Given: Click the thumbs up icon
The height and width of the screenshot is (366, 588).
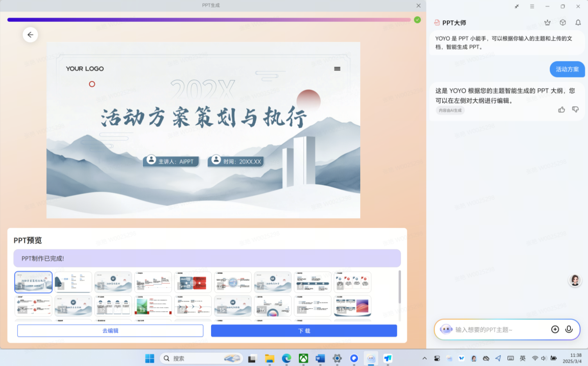Looking at the screenshot, I should pyautogui.click(x=561, y=110).
